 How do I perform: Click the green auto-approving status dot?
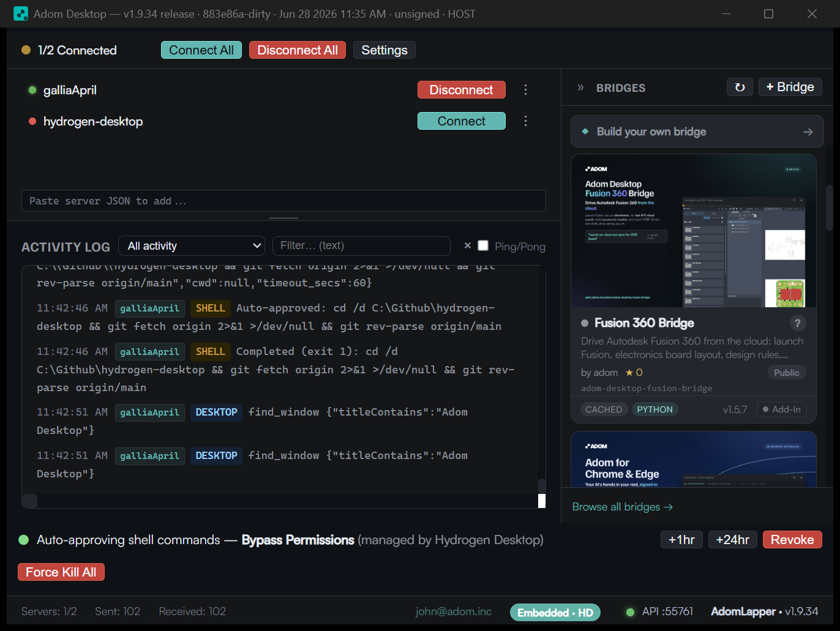coord(24,540)
